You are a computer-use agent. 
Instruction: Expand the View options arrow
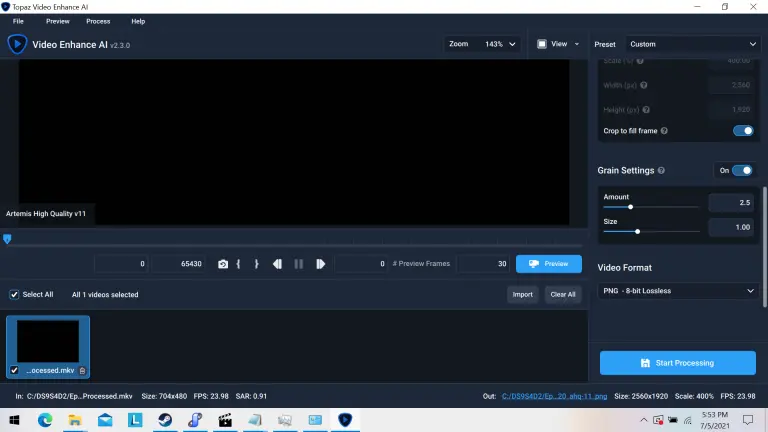coord(576,44)
